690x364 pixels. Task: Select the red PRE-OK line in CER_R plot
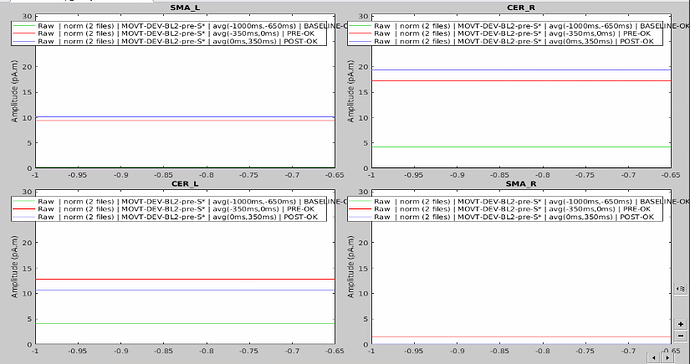[x=521, y=81]
